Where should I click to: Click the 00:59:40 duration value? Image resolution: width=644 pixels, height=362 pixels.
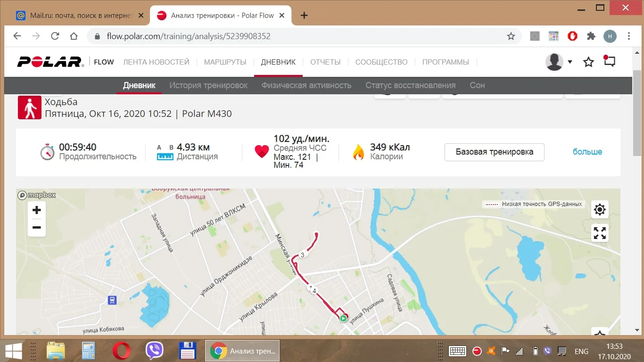click(x=78, y=147)
